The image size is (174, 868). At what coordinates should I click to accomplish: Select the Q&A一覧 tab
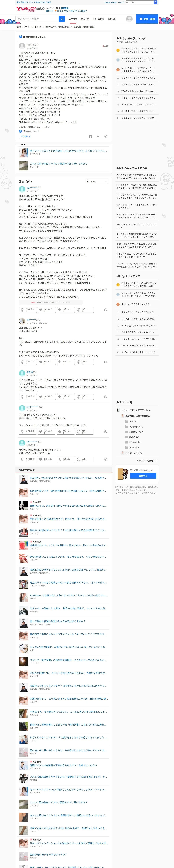[x=85, y=19]
